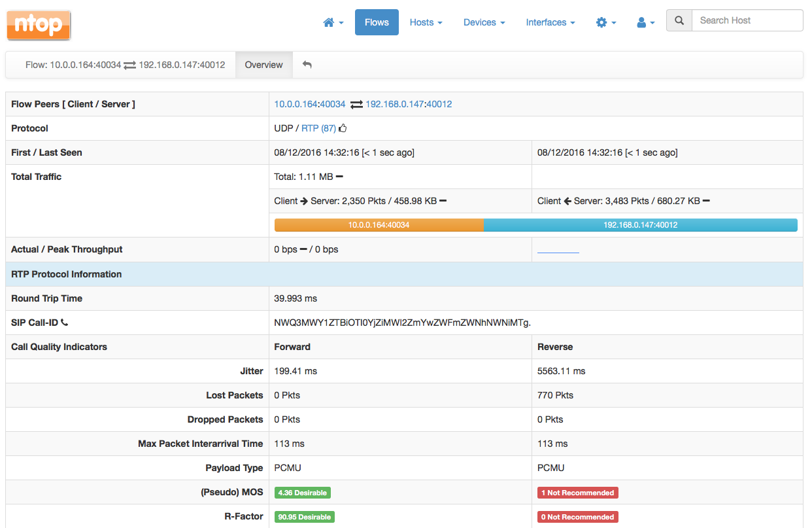Click the Total 1.11 MB traffic value
The image size is (812, 528).
pyautogui.click(x=303, y=177)
